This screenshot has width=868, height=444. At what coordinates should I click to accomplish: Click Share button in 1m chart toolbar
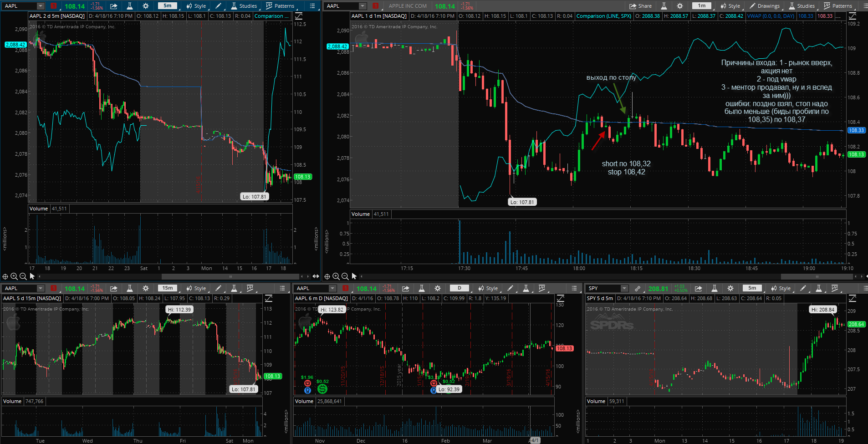(640, 6)
